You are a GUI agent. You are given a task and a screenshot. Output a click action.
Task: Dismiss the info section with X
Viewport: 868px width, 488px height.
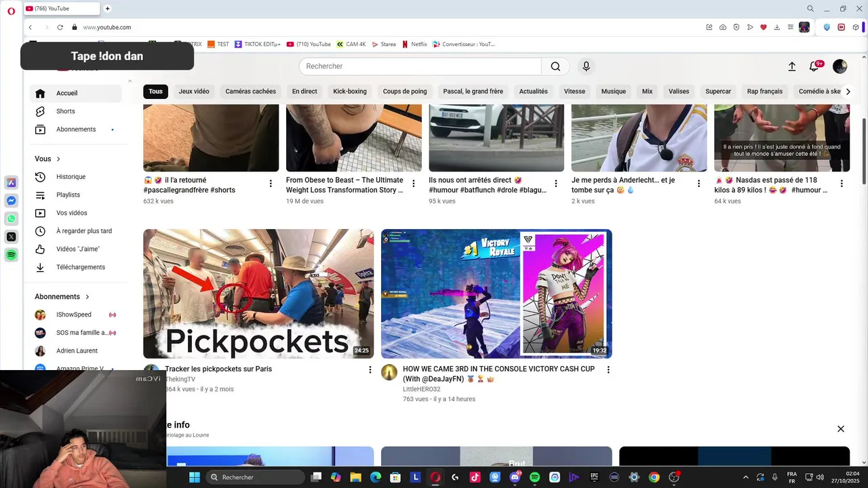coord(841,429)
